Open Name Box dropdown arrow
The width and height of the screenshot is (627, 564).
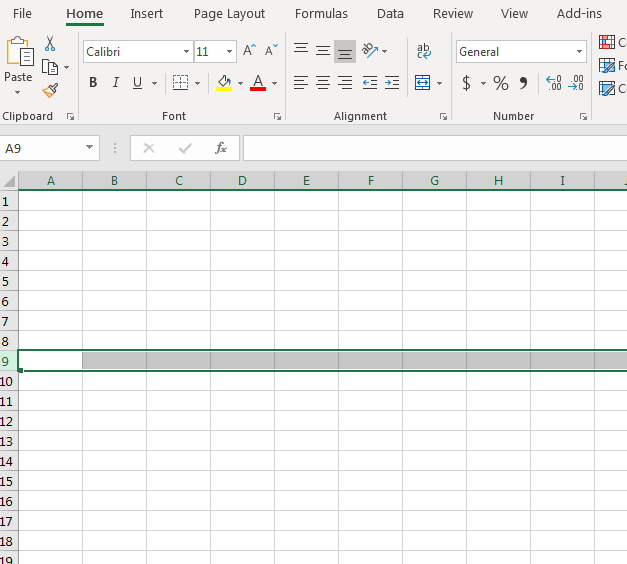90,148
